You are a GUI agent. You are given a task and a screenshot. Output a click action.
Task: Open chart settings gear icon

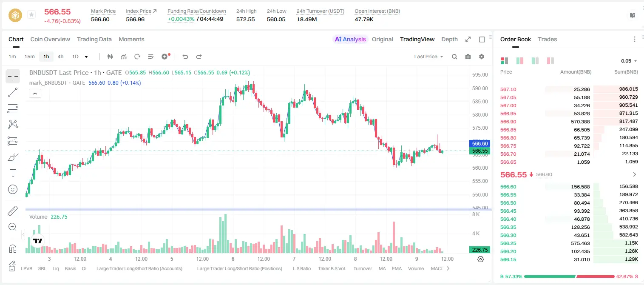(482, 57)
